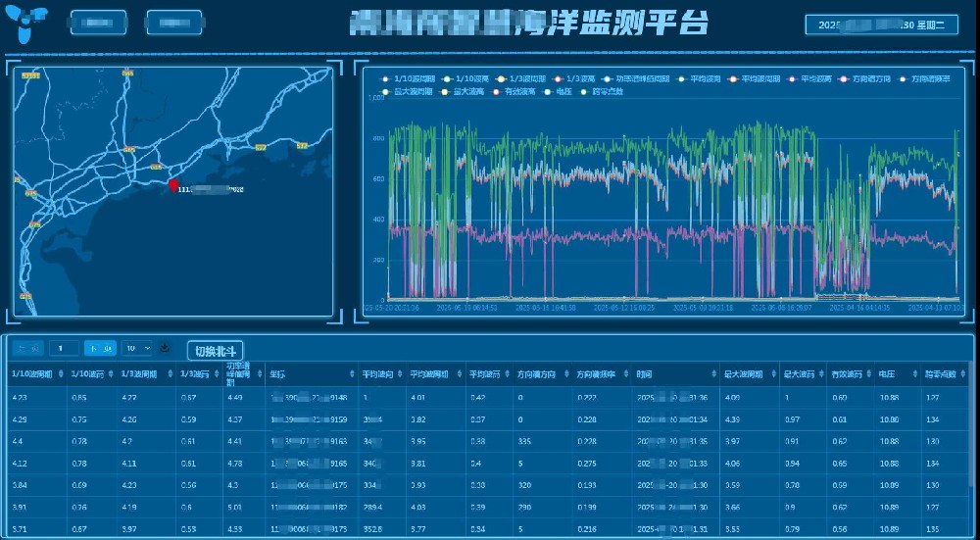Sort table by 1/10波周期 column arrows
980x540 pixels.
[x=62, y=373]
